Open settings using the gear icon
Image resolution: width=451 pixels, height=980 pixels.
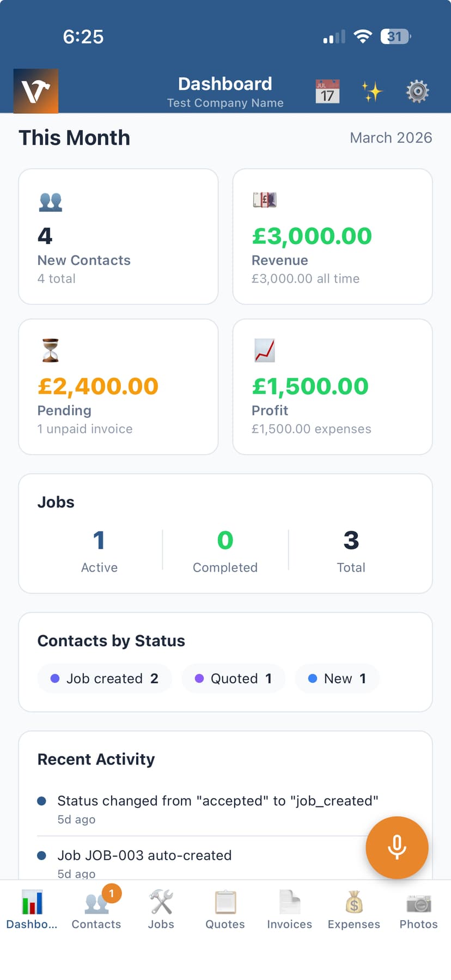click(x=417, y=91)
